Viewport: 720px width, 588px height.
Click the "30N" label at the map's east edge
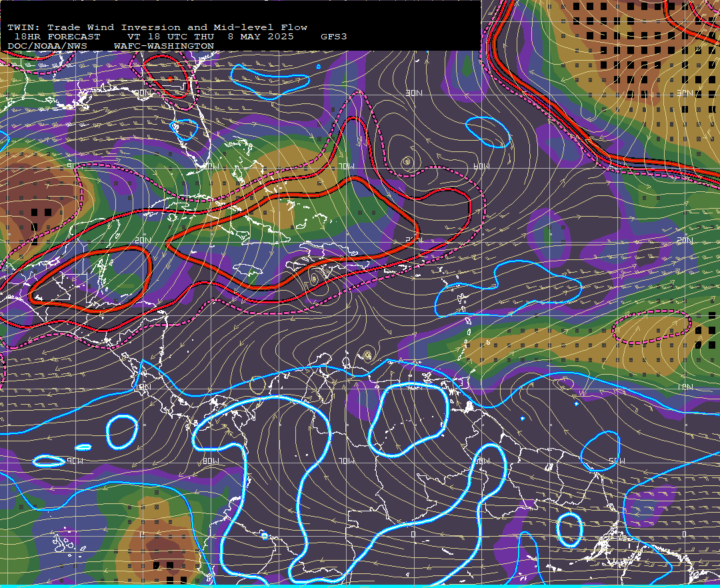pos(685,93)
